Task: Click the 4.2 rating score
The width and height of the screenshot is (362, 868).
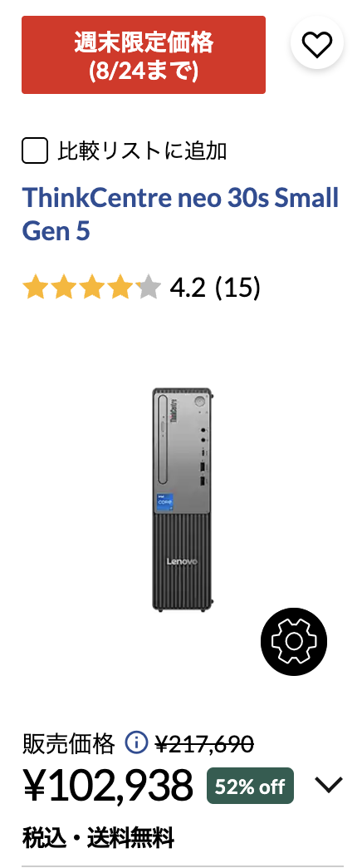Action: (188, 288)
